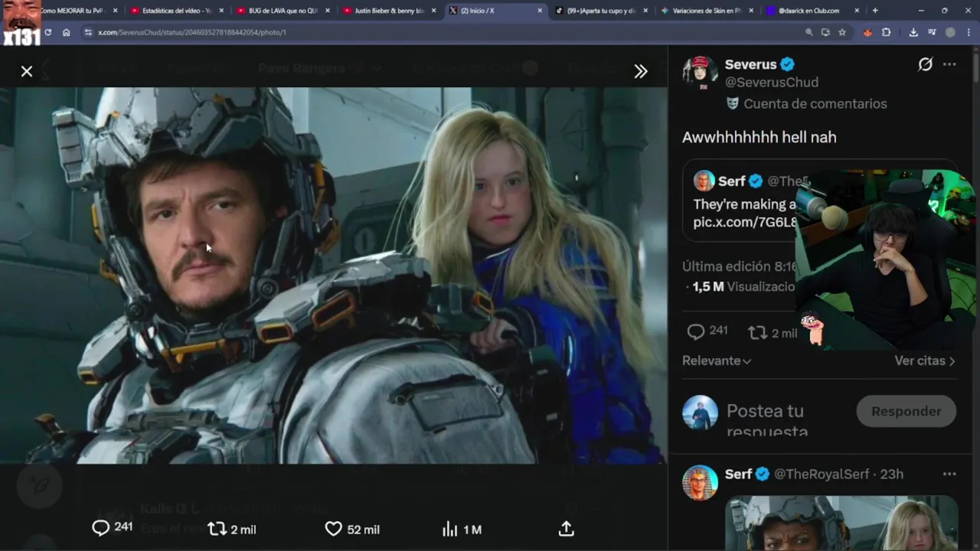Click Awwhhhhhhh hell nah post text
This screenshot has width=980, height=551.
[759, 137]
